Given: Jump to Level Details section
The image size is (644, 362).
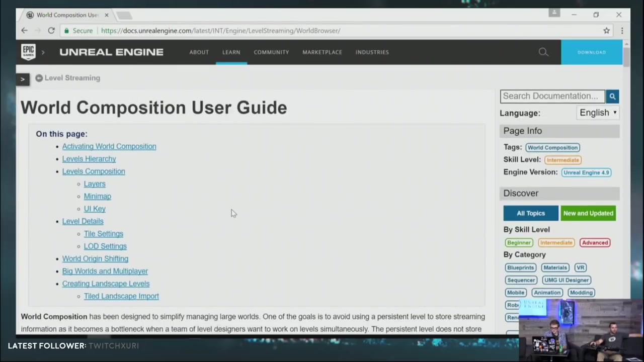Looking at the screenshot, I should click(83, 221).
